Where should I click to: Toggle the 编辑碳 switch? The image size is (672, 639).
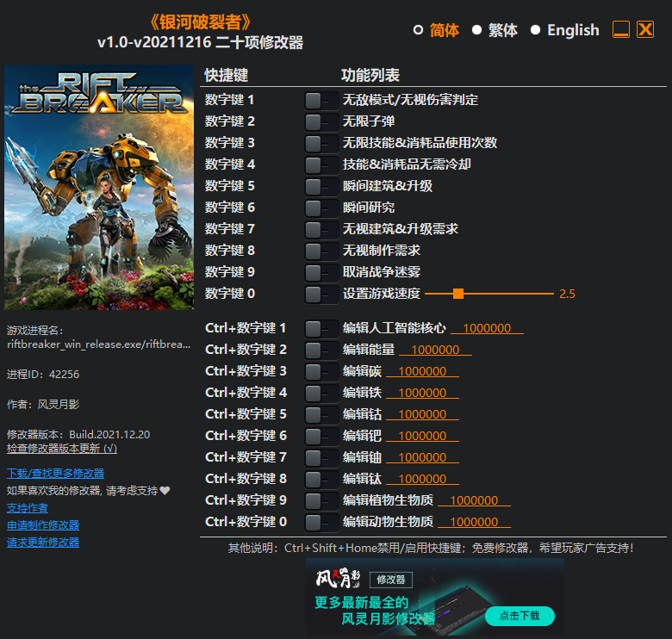pyautogui.click(x=321, y=372)
